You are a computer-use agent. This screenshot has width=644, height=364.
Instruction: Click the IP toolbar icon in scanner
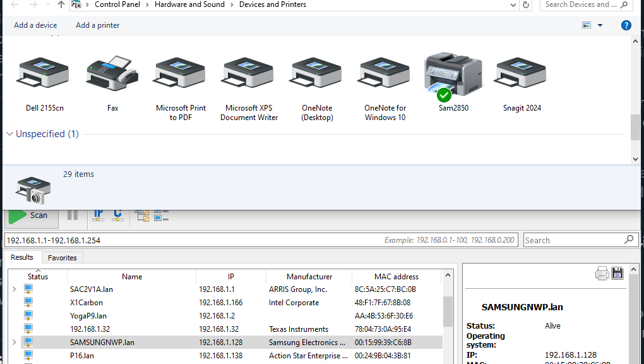tap(98, 214)
